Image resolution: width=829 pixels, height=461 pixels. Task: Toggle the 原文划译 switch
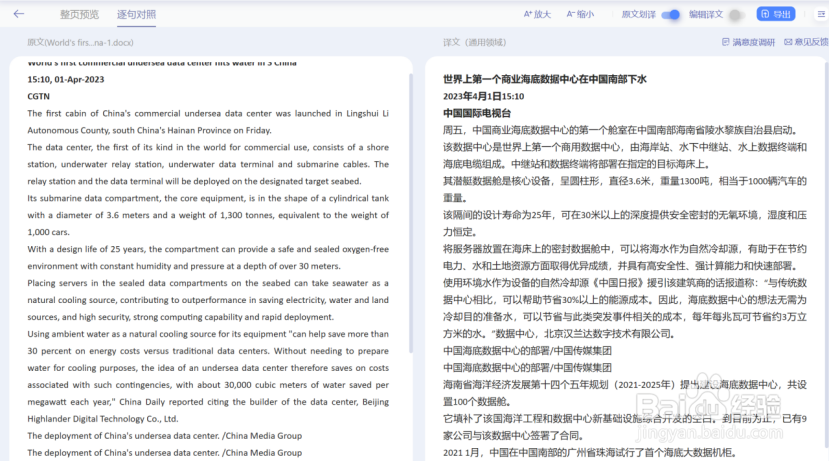point(670,15)
